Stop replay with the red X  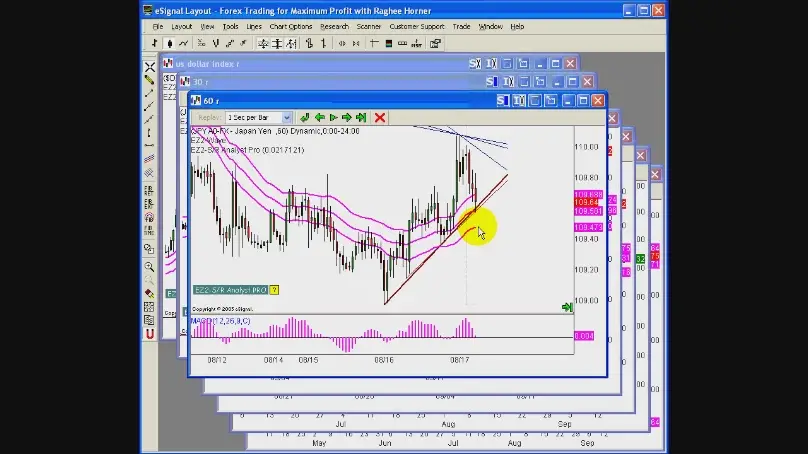(x=380, y=117)
